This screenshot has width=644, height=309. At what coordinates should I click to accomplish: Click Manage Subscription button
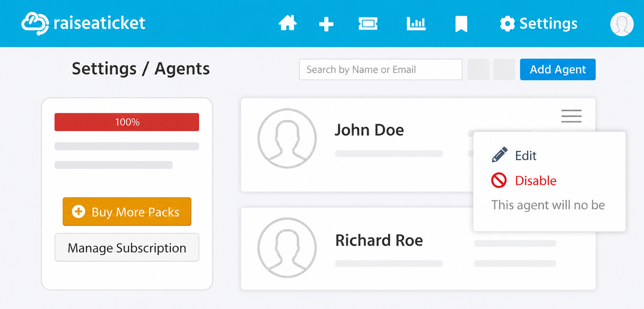pos(127,247)
